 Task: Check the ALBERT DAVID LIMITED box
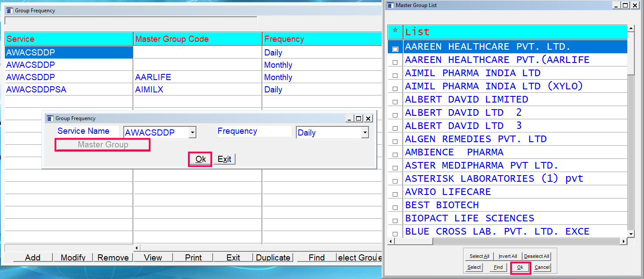[395, 102]
